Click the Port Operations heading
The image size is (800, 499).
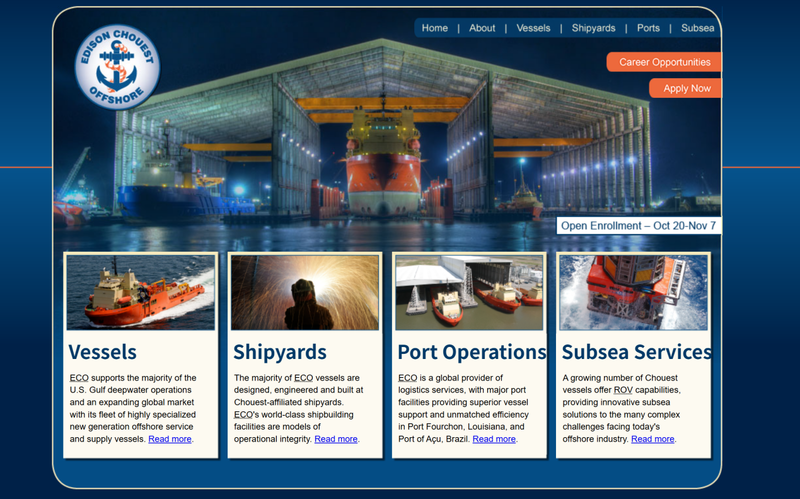pos(471,352)
